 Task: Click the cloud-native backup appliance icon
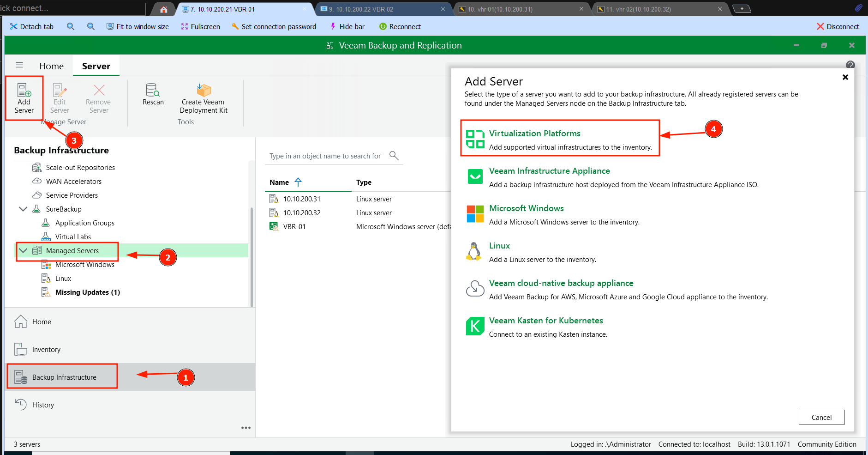475,289
